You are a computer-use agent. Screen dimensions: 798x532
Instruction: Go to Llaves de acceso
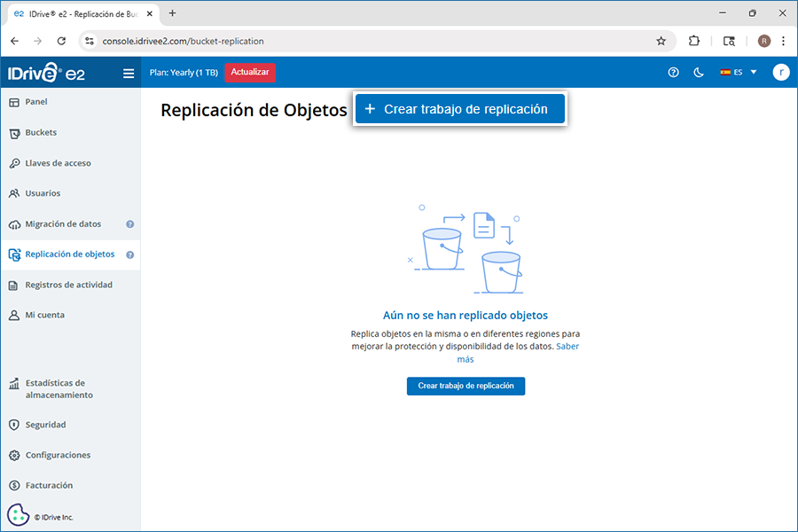click(x=70, y=163)
